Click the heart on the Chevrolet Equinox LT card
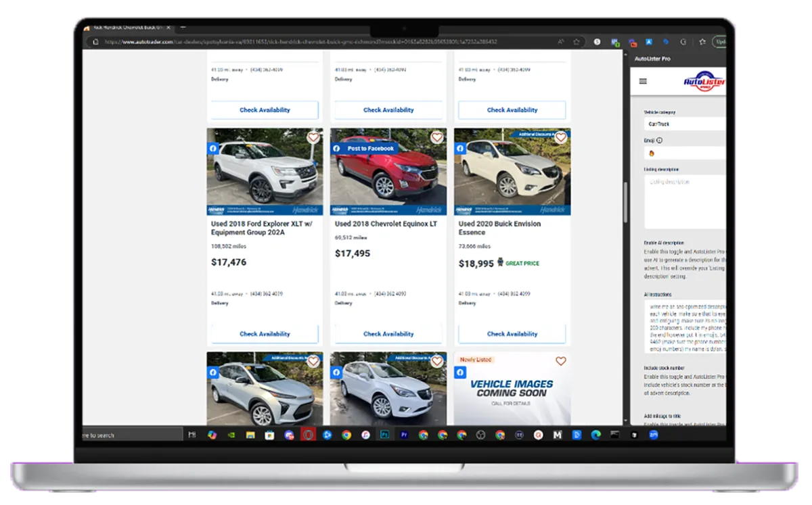 click(x=436, y=137)
